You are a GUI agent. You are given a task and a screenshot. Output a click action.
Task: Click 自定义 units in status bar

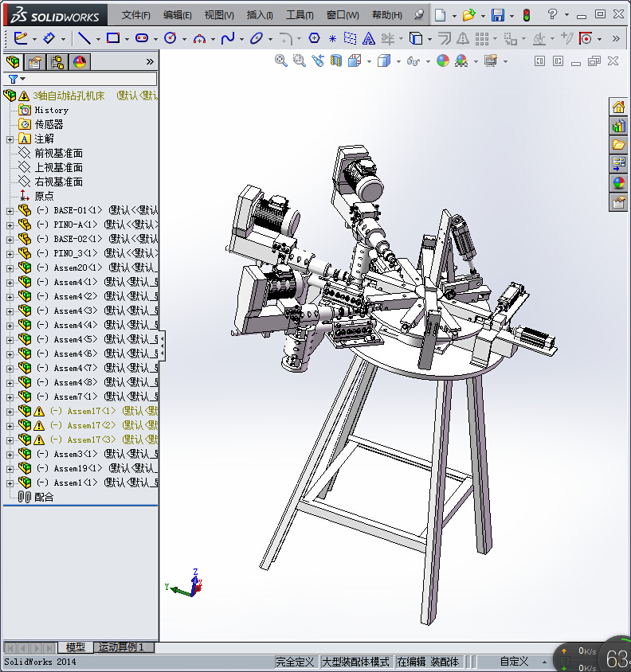pyautogui.click(x=514, y=662)
